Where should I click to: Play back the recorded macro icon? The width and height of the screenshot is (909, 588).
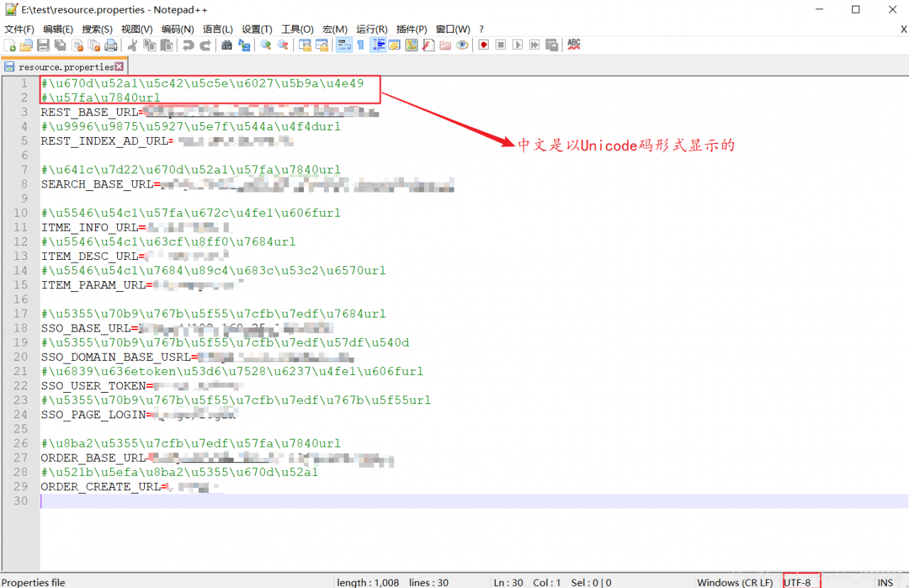(x=517, y=45)
